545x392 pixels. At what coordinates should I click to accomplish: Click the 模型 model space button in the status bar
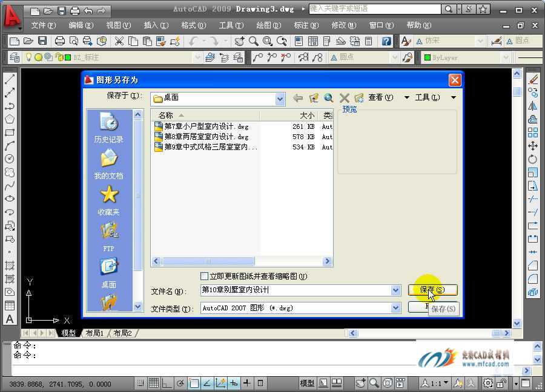point(307,384)
